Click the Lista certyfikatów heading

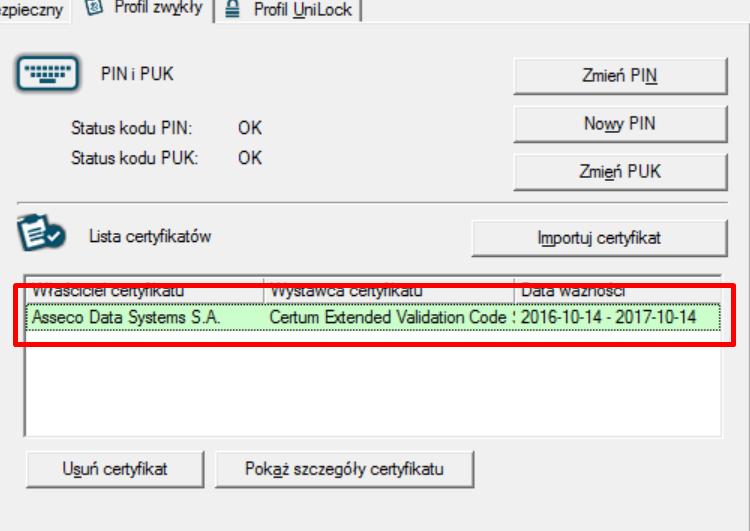click(150, 236)
